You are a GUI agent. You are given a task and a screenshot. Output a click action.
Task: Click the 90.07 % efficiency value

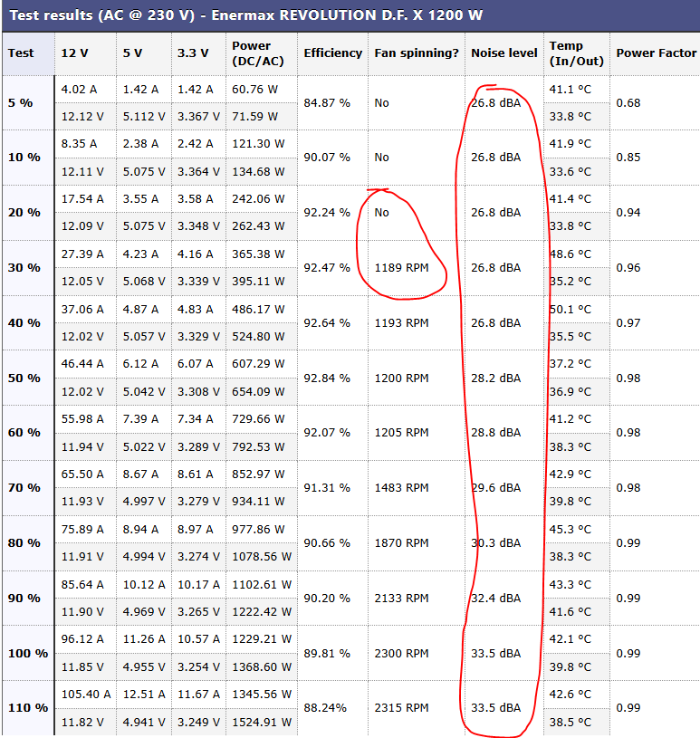pos(327,158)
